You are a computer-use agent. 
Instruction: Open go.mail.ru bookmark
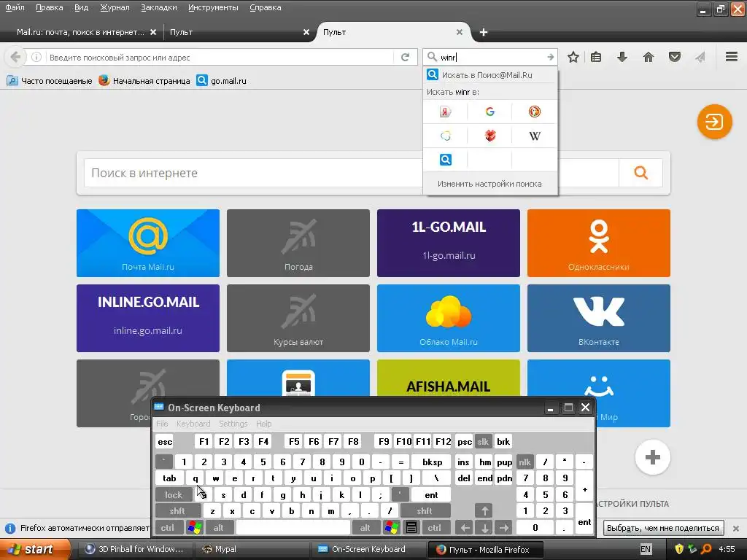coord(222,81)
